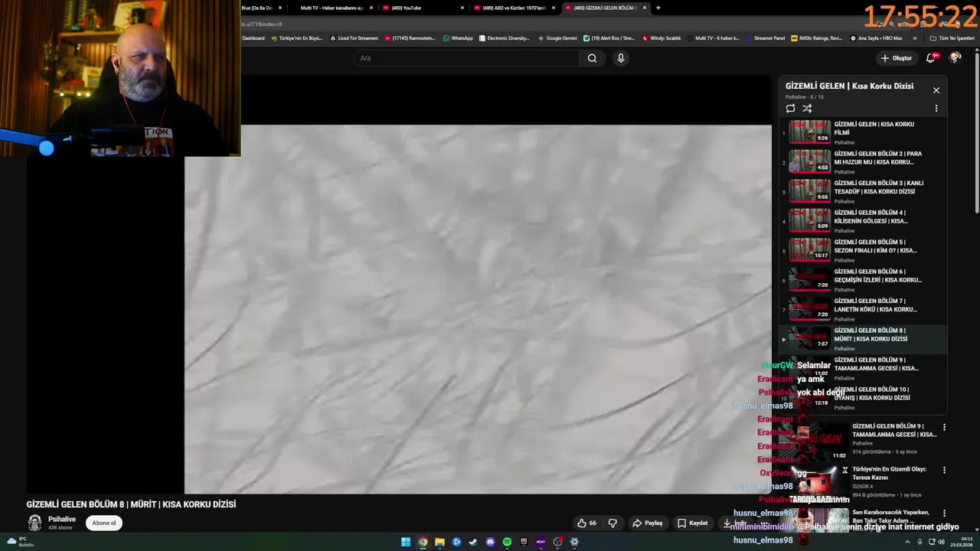Open YouTube notifications bell
This screenshot has height=551, width=980.
point(931,58)
